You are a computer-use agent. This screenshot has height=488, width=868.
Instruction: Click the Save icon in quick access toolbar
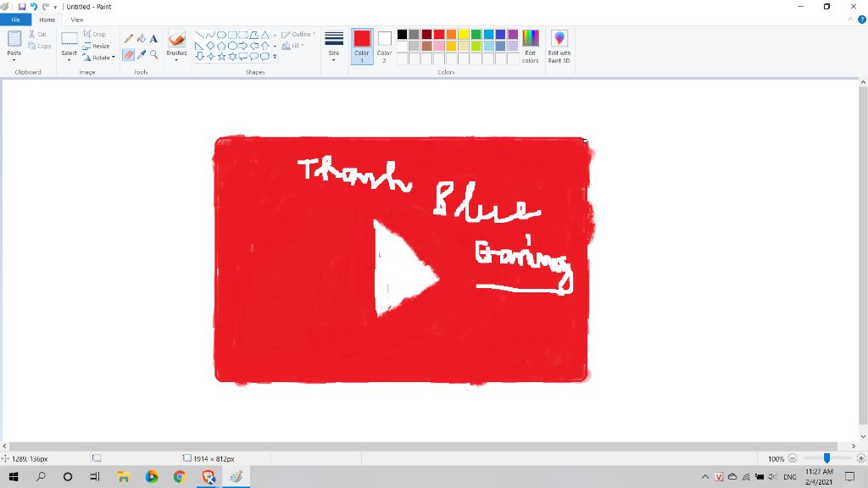(21, 7)
